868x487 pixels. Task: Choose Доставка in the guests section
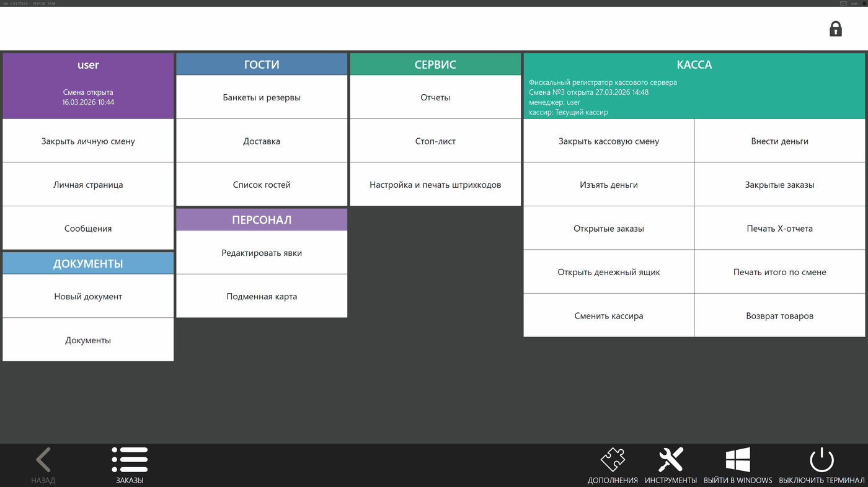(262, 141)
